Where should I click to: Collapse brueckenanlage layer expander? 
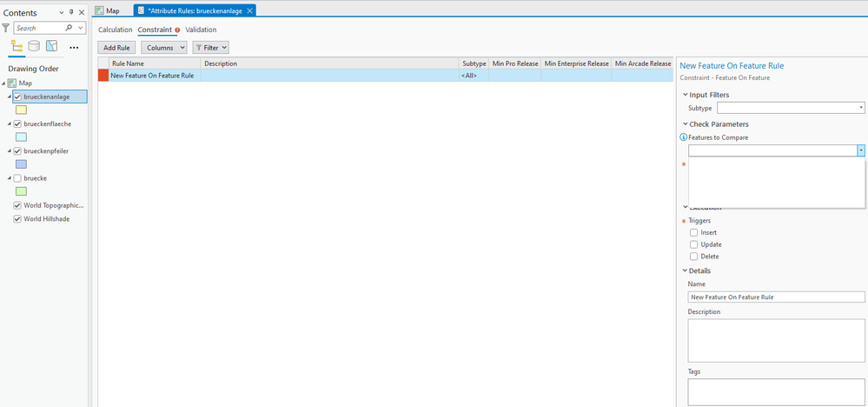[10, 97]
